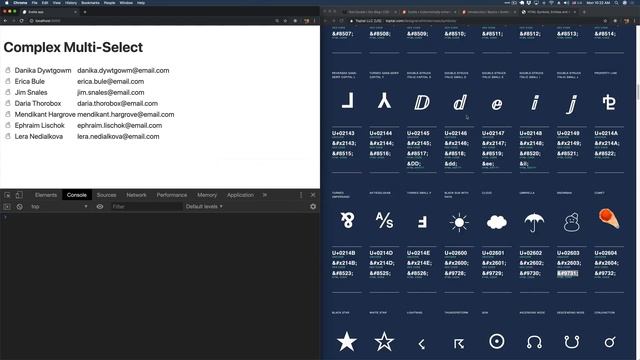Click the double-struck italic small j glyph
The height and width of the screenshot is (360, 640).
pyautogui.click(x=572, y=104)
